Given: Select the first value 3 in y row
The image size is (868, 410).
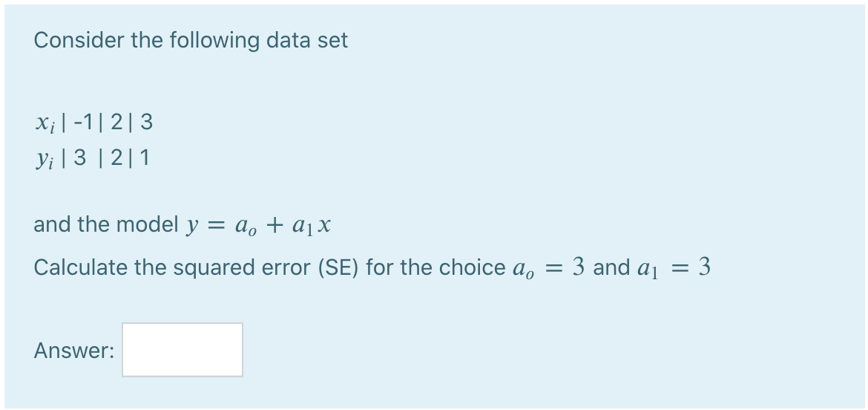Looking at the screenshot, I should pos(79,158).
